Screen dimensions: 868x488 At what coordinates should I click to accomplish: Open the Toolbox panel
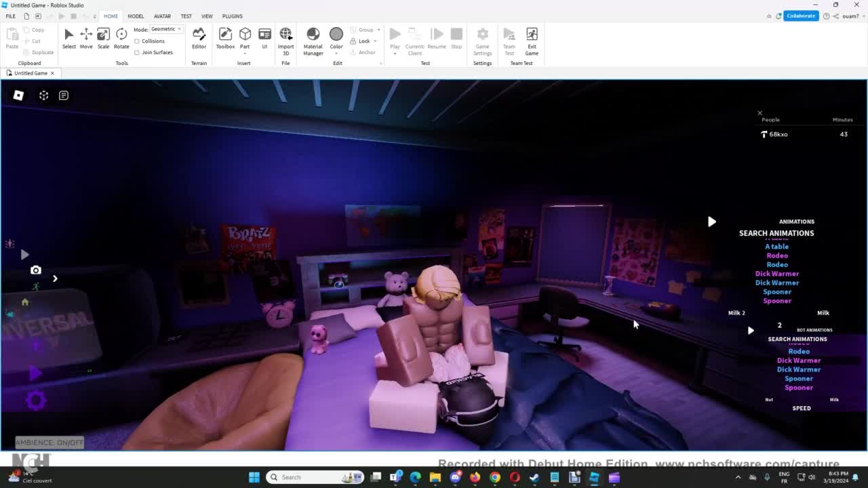pyautogui.click(x=225, y=39)
